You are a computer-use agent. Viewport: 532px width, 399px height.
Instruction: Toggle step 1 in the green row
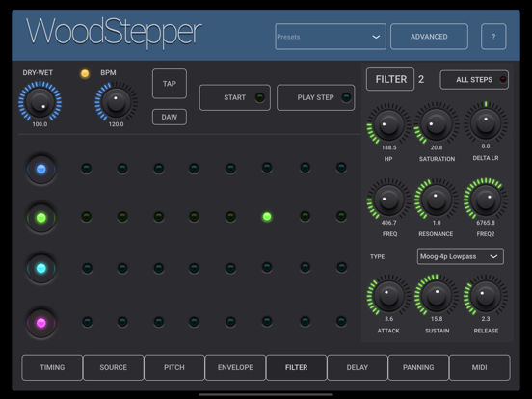[x=87, y=217]
